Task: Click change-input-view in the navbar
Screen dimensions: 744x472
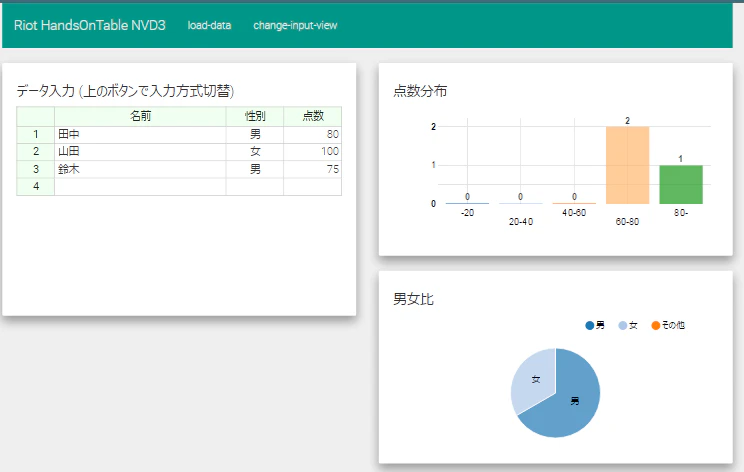Action: pos(295,26)
